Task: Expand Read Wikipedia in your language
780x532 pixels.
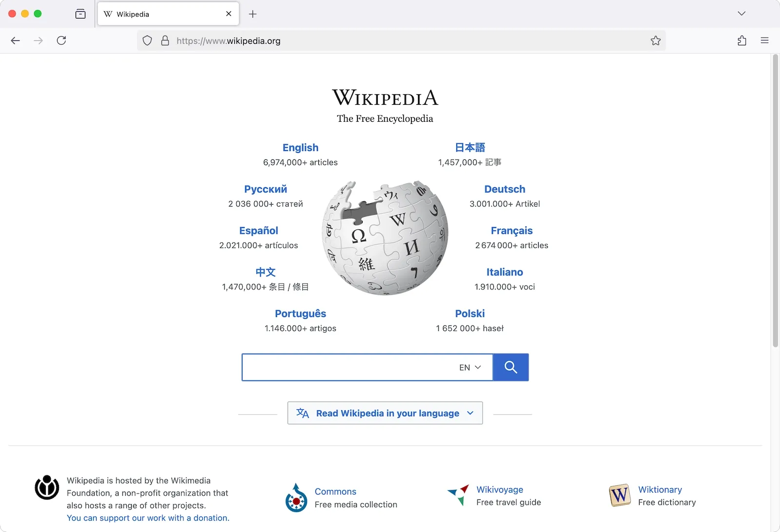Action: [385, 413]
